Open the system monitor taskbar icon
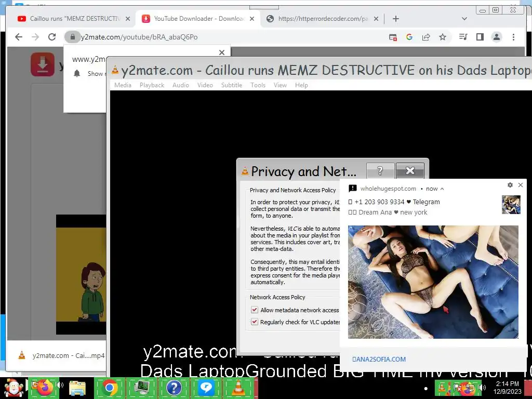This screenshot has height=399, width=532. point(142,388)
